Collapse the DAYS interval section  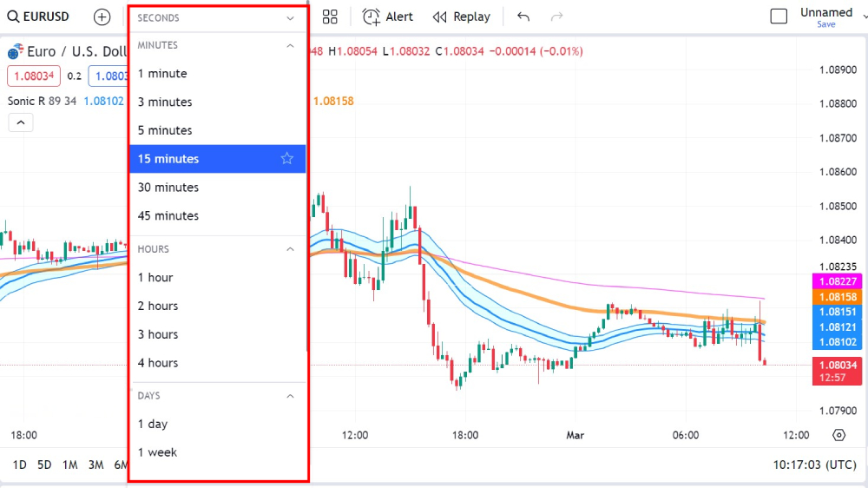pyautogui.click(x=290, y=396)
